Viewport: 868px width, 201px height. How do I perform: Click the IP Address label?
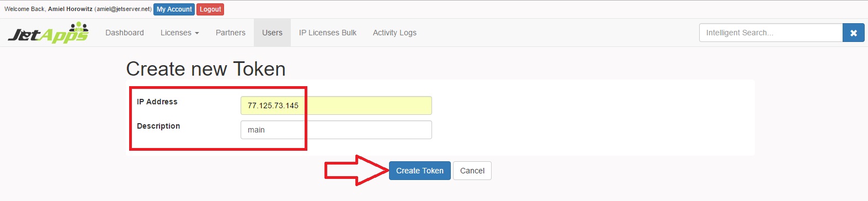pos(157,102)
